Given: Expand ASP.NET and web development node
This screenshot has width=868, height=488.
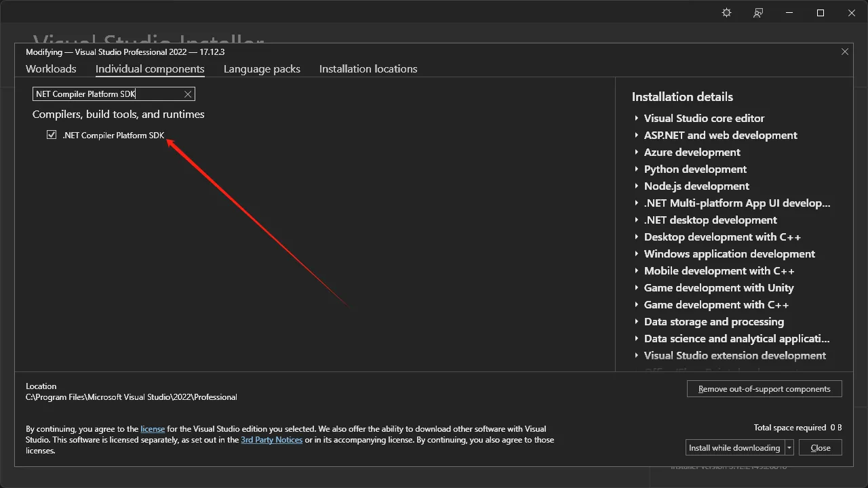Looking at the screenshot, I should point(637,136).
